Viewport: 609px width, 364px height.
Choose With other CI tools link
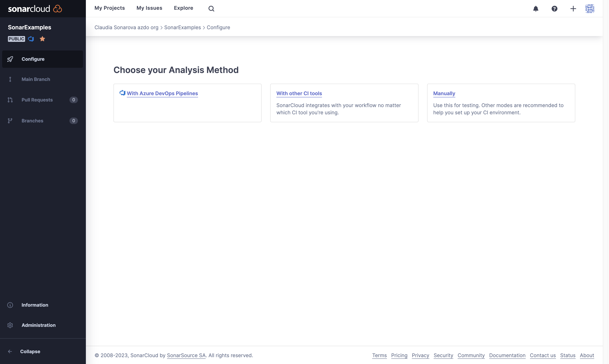coord(299,93)
